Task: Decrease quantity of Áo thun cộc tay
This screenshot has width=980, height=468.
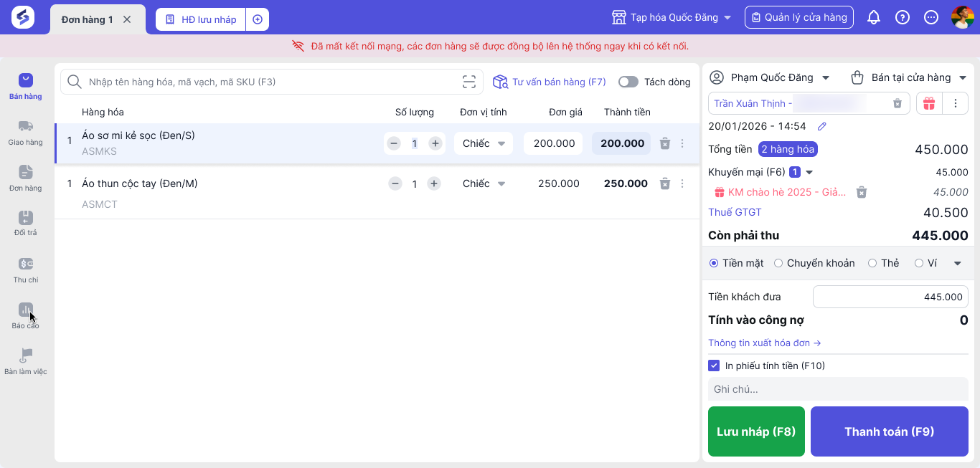Action: [395, 183]
